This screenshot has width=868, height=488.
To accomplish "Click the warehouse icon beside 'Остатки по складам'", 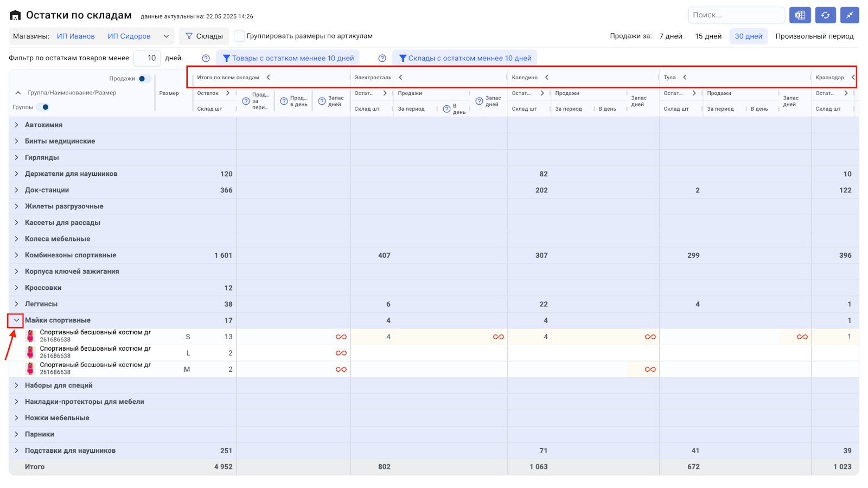I will [x=15, y=16].
